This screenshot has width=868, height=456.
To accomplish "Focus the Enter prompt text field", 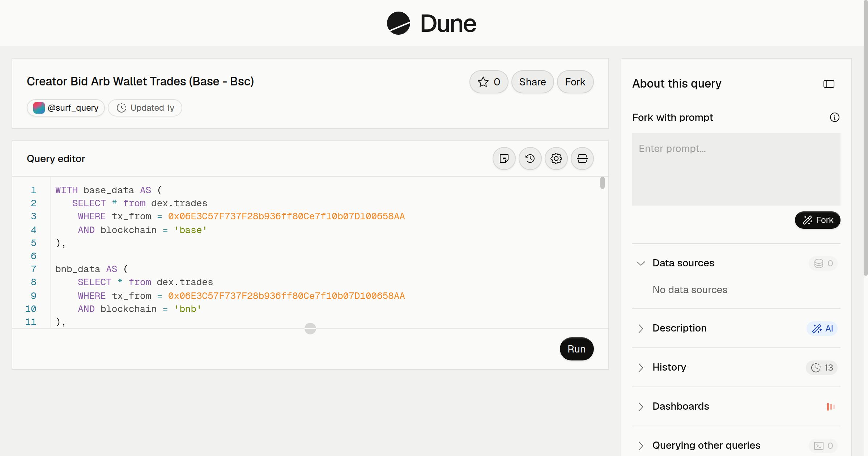I will pyautogui.click(x=736, y=169).
